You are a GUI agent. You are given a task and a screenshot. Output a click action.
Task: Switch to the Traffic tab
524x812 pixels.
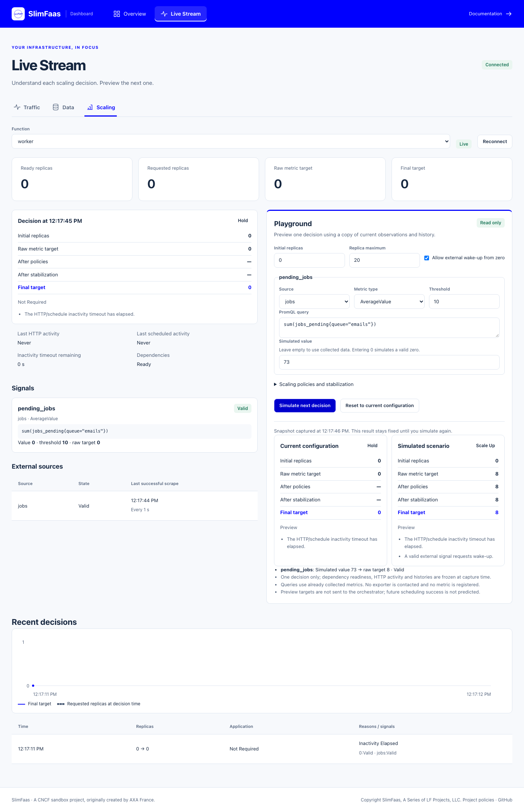tap(27, 107)
